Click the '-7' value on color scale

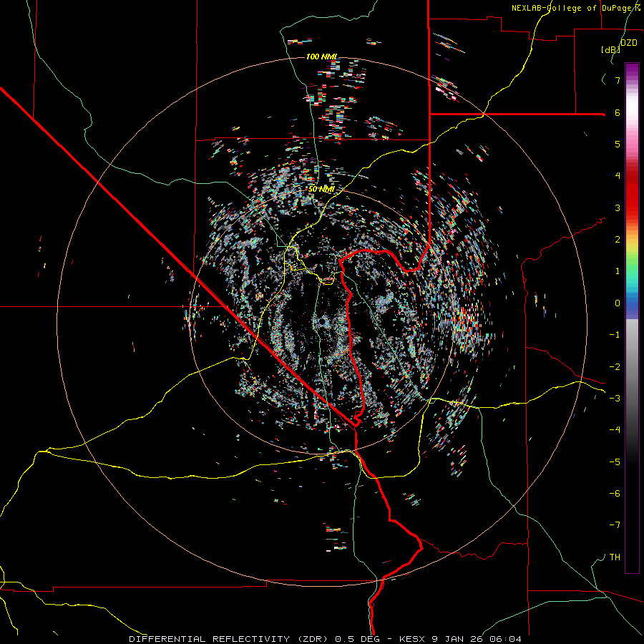click(x=615, y=525)
